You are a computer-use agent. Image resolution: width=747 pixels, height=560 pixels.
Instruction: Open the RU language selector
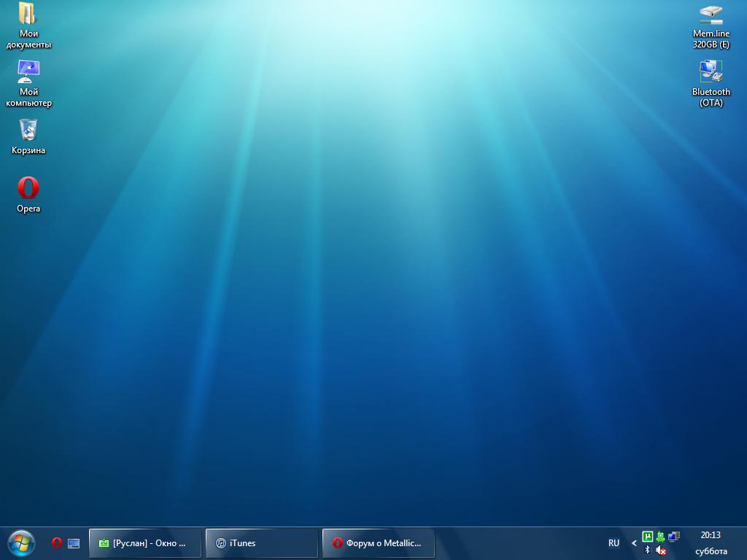(x=614, y=543)
